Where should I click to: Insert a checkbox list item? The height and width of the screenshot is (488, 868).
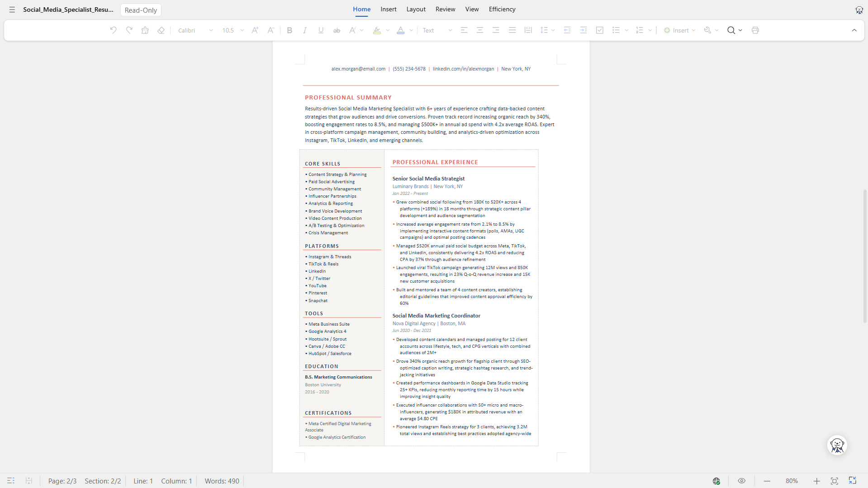coord(600,30)
